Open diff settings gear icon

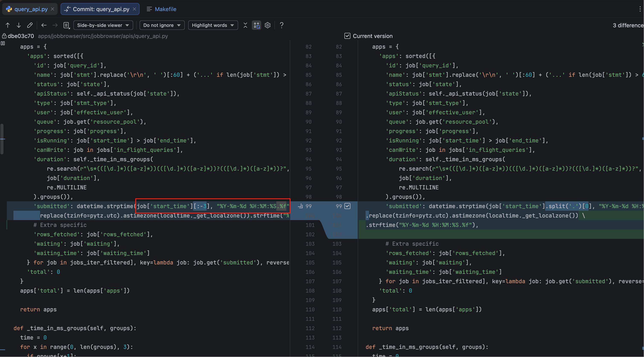(x=268, y=25)
